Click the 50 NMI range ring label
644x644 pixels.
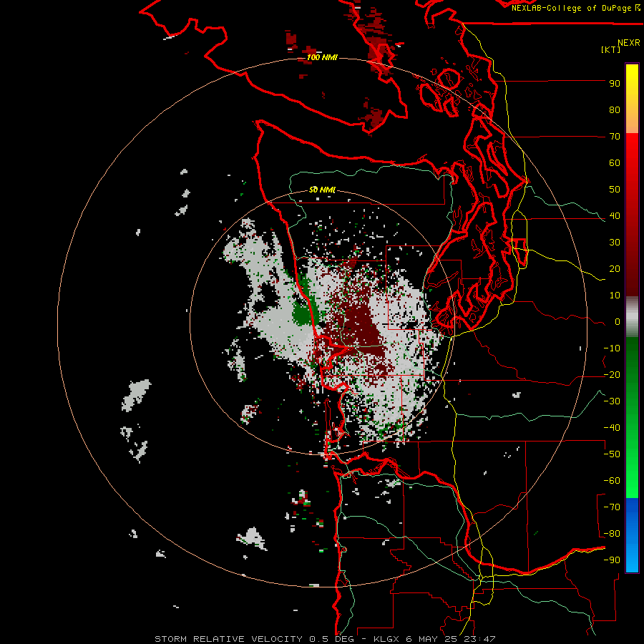[x=322, y=190]
